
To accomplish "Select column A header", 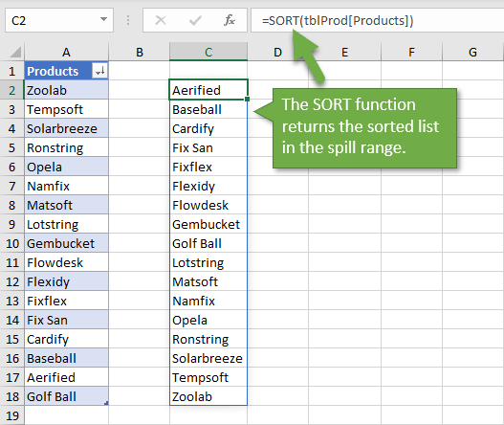I will point(66,52).
